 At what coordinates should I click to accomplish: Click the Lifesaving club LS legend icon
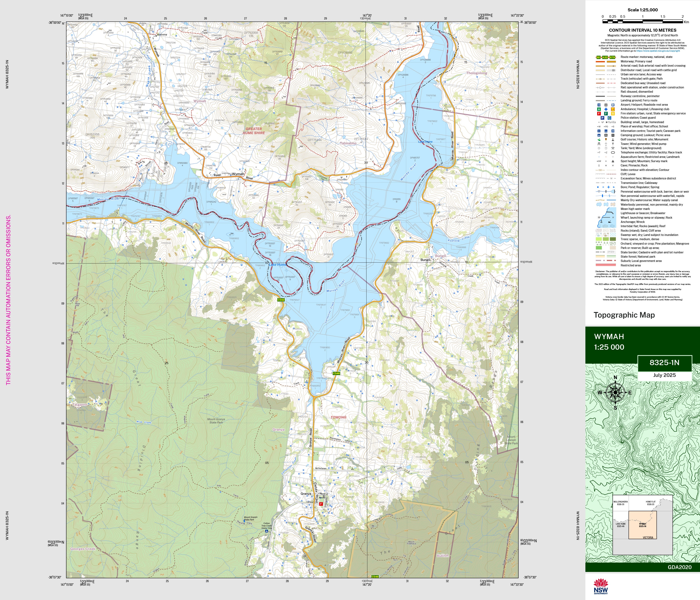[x=613, y=109]
